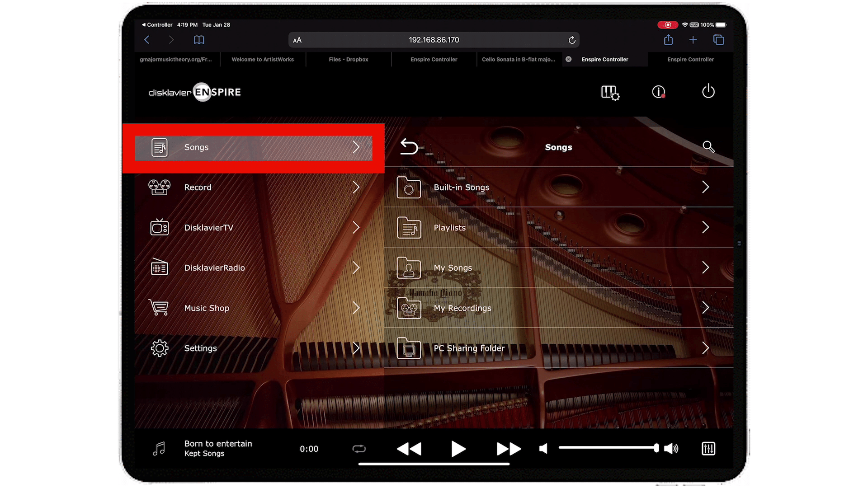868x488 pixels.
Task: Click the Safari share icon
Action: [668, 40]
